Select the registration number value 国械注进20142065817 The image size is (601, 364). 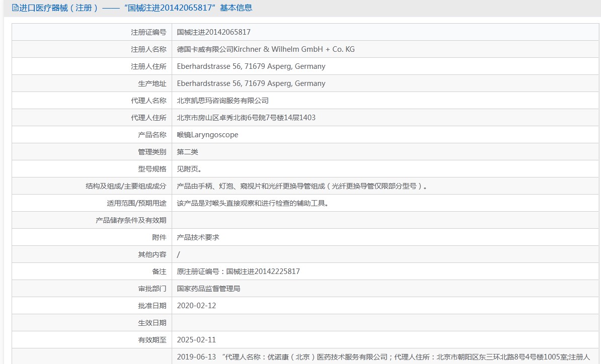(x=213, y=32)
